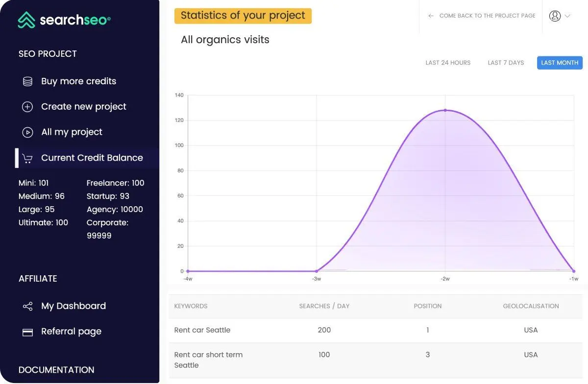Select the Last Month range button

click(560, 63)
